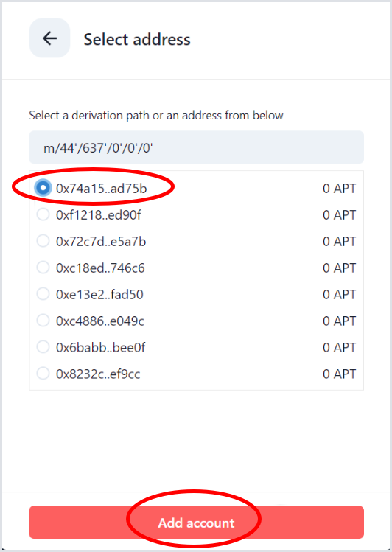Pick the radio button for 0x72c7d..e5a7b
This screenshot has width=392, height=552.
(x=43, y=241)
